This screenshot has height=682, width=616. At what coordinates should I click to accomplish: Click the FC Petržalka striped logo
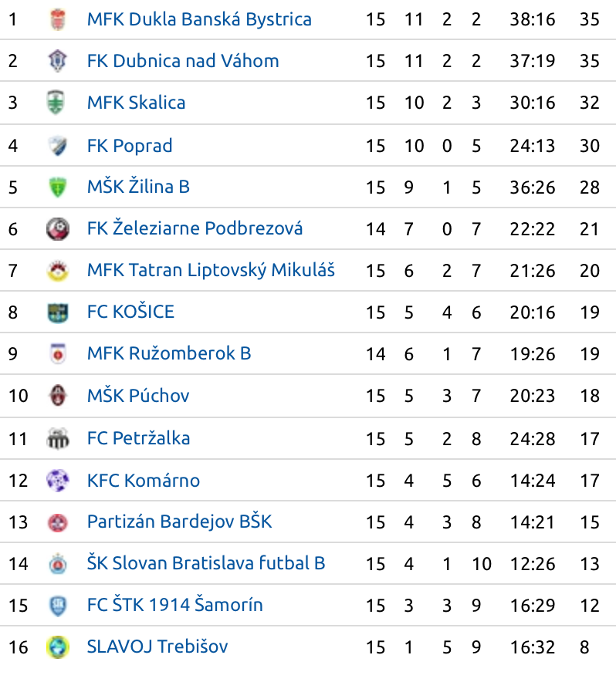click(x=57, y=438)
